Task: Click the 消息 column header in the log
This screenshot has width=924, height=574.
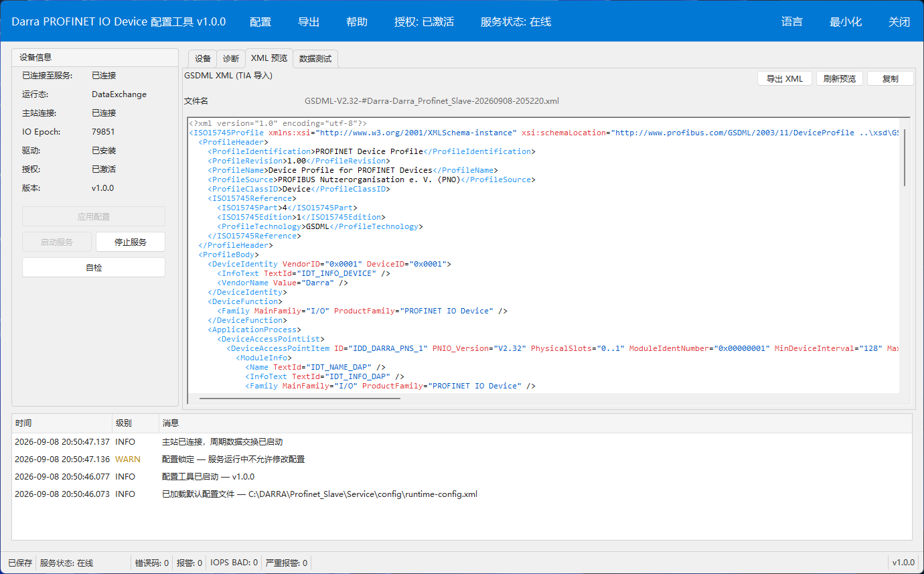Action: point(536,423)
